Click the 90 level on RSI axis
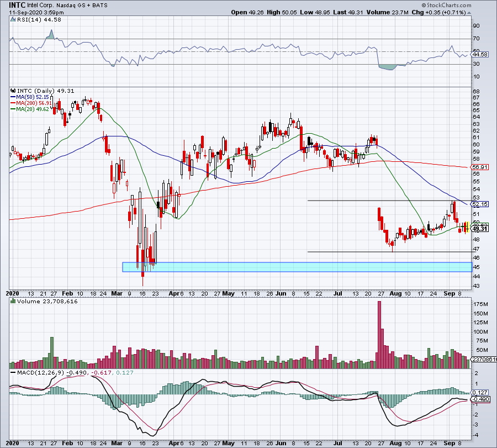Viewport: 497px width, 448px height. [x=476, y=25]
